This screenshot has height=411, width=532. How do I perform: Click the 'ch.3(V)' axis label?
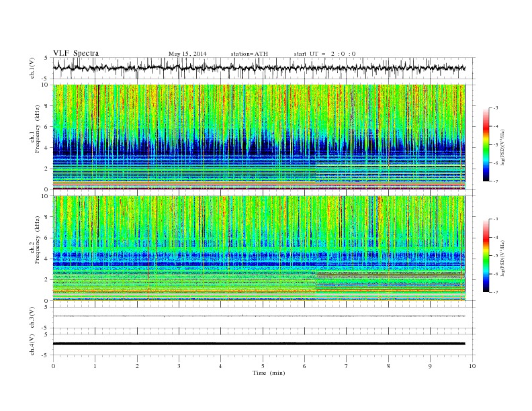point(32,318)
